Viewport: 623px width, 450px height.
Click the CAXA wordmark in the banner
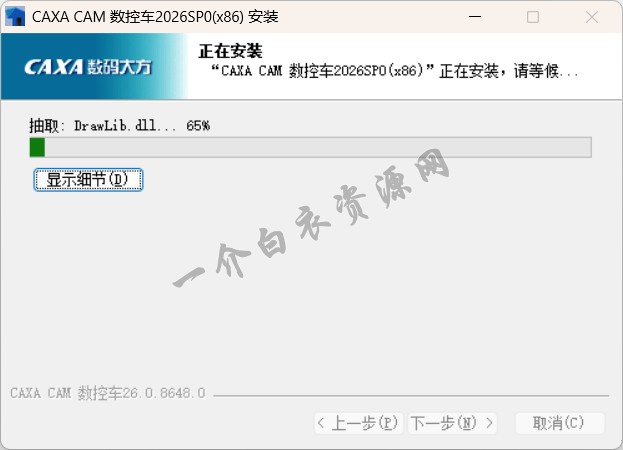click(x=54, y=67)
